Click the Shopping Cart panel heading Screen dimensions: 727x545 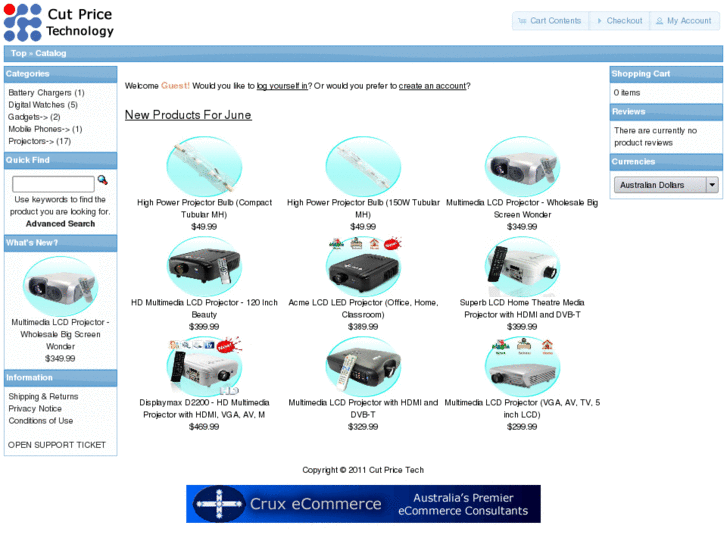(x=666, y=74)
